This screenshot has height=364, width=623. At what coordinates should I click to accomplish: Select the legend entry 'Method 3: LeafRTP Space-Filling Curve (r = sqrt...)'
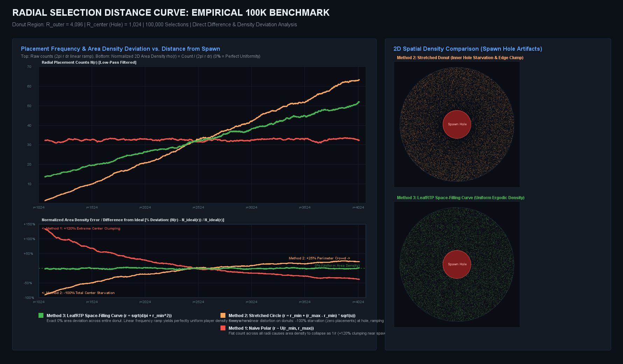tap(109, 316)
